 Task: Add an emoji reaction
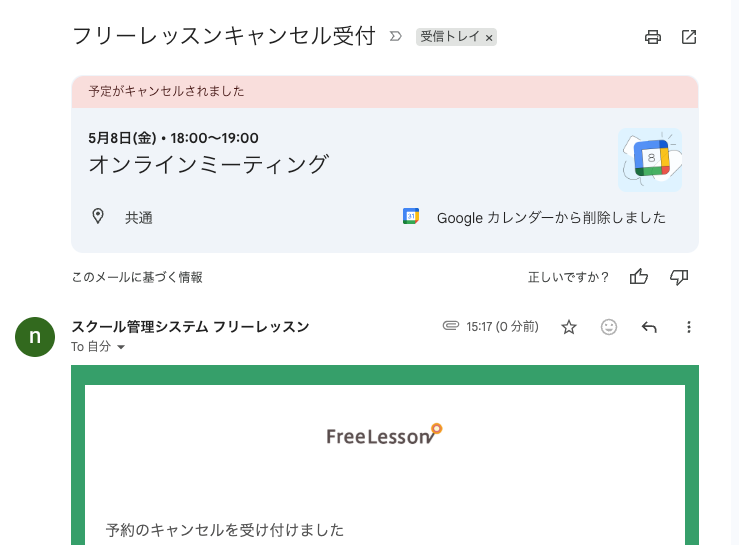pos(609,327)
